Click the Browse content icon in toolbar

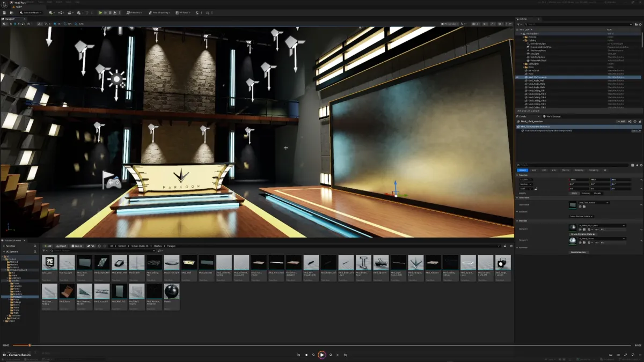[12, 13]
